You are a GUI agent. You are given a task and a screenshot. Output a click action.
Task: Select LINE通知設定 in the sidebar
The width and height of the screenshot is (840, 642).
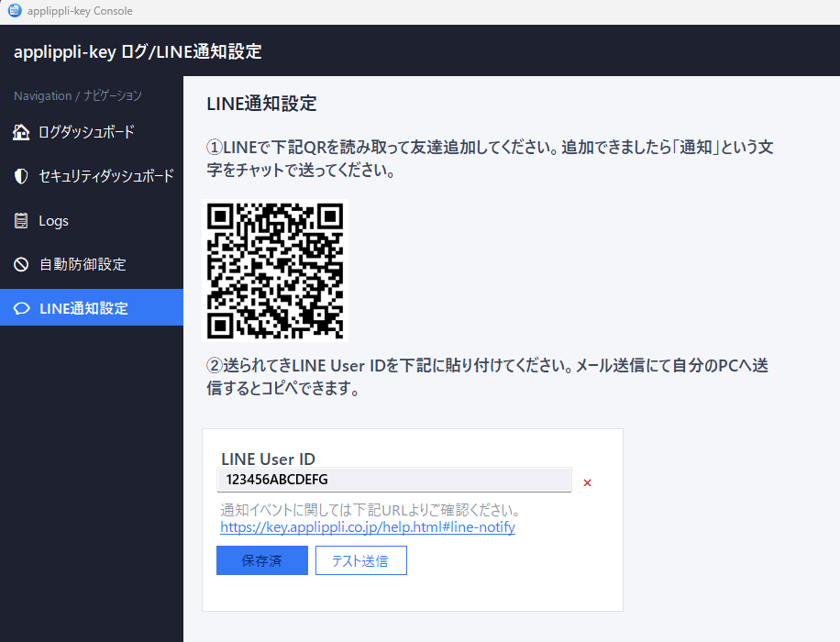[x=92, y=307]
